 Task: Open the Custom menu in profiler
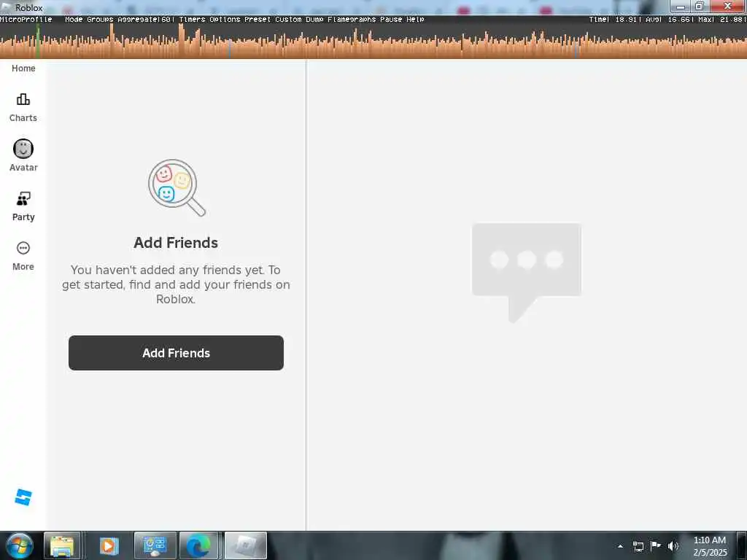288,20
